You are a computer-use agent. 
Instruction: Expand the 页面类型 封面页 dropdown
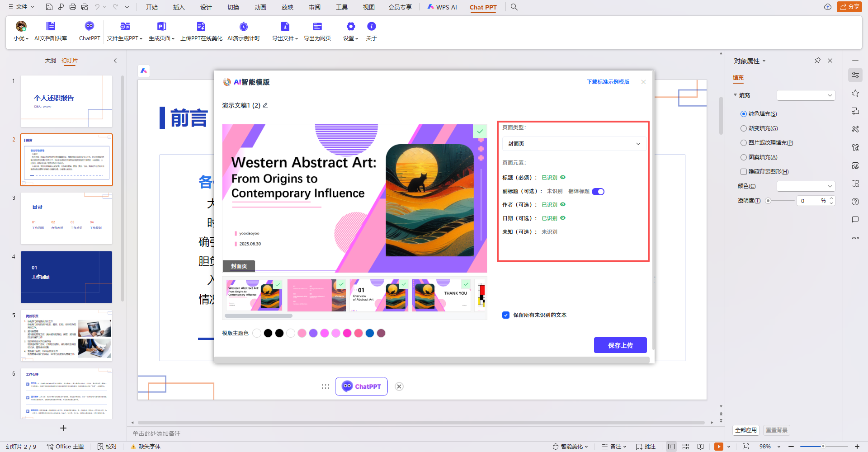point(573,144)
